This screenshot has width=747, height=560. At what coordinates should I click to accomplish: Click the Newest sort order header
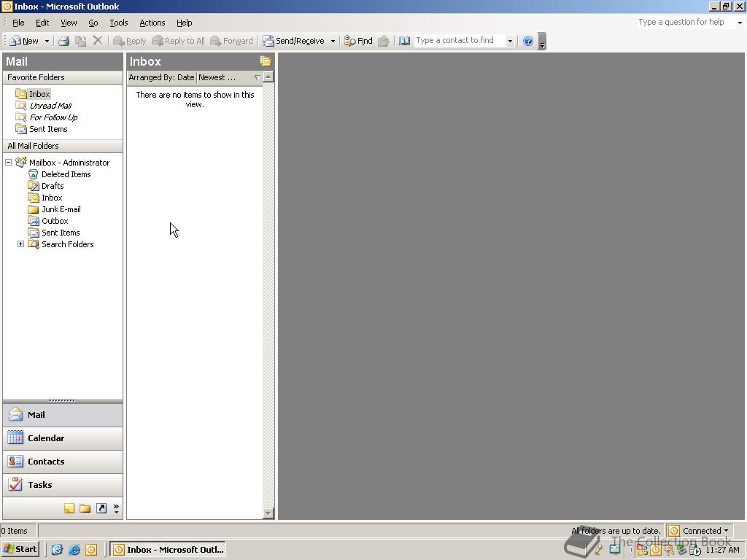coord(229,77)
